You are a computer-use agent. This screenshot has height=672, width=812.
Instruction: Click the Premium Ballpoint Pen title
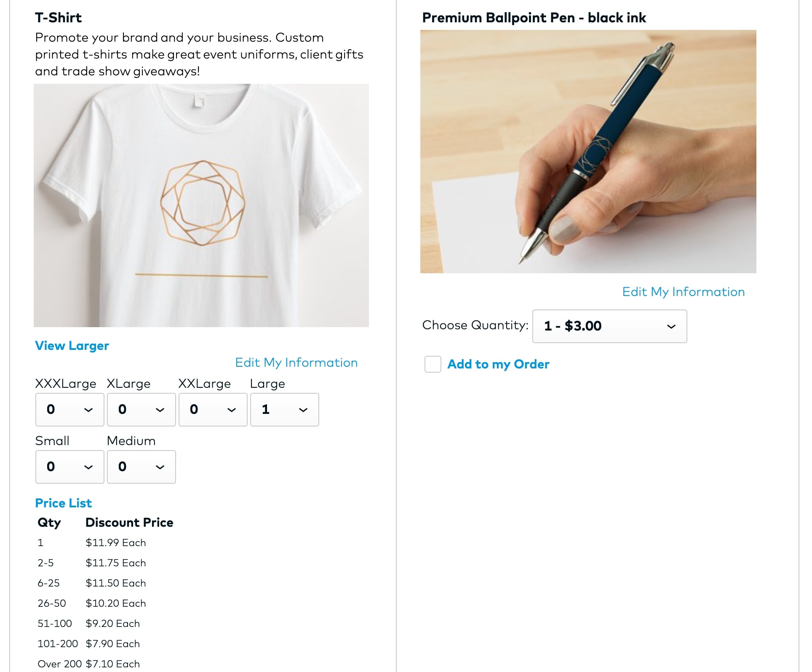[x=534, y=18]
